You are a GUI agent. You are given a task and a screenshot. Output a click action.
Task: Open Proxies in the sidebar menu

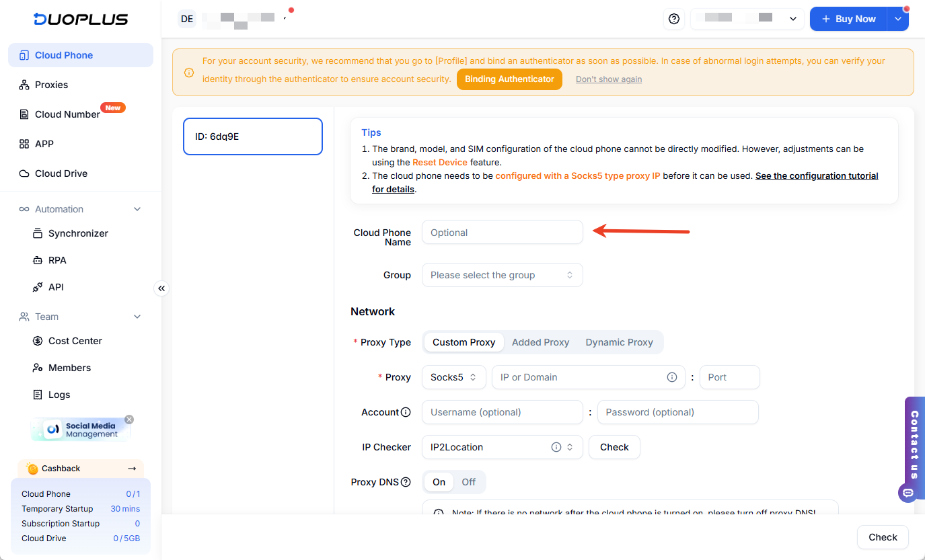click(51, 85)
